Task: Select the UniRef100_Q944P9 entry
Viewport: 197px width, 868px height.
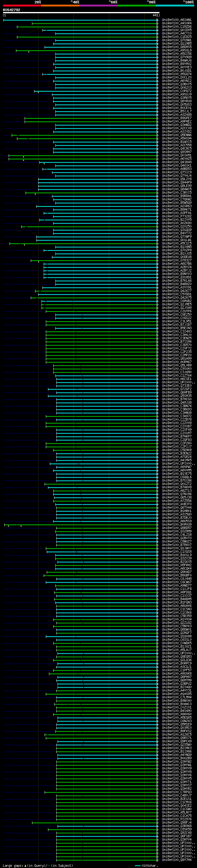Action: [177, 182]
